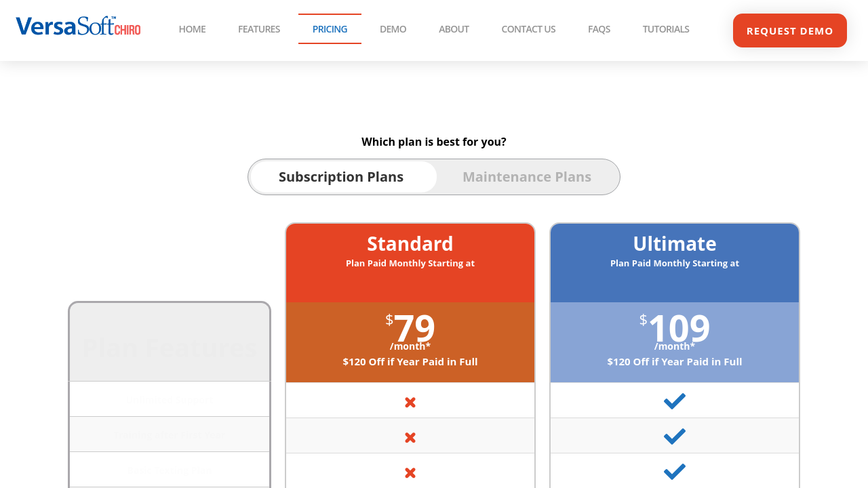Click the third red X under Standard

pyautogui.click(x=410, y=473)
